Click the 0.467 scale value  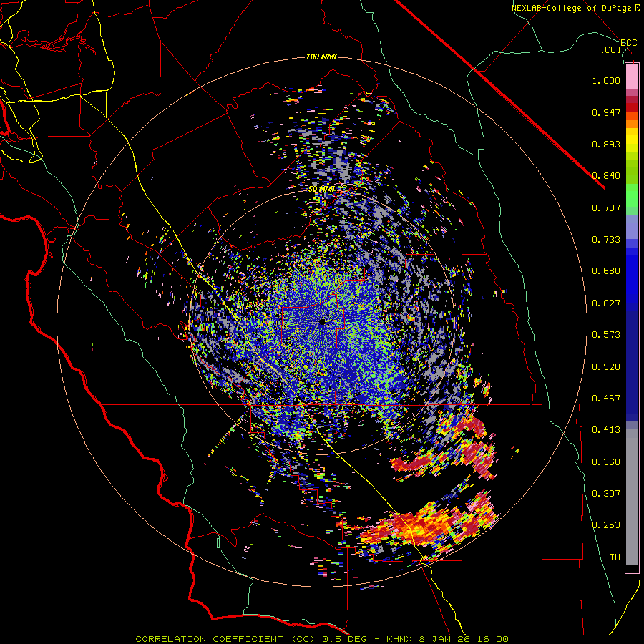606,399
